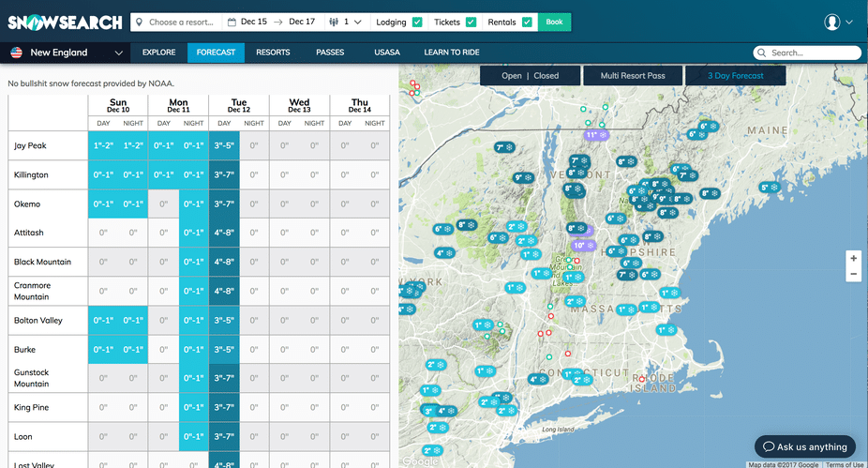Go to the RESORTS tab
The image size is (868, 468).
(273, 53)
